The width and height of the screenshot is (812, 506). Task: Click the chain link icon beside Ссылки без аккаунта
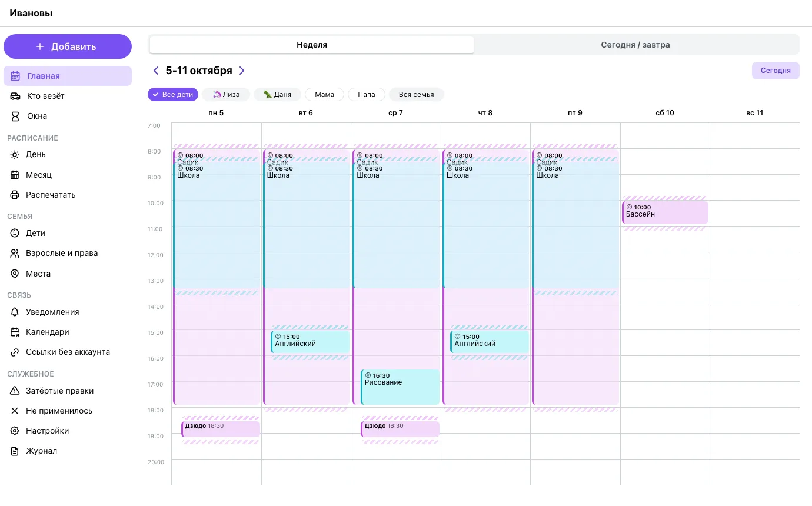(x=15, y=352)
